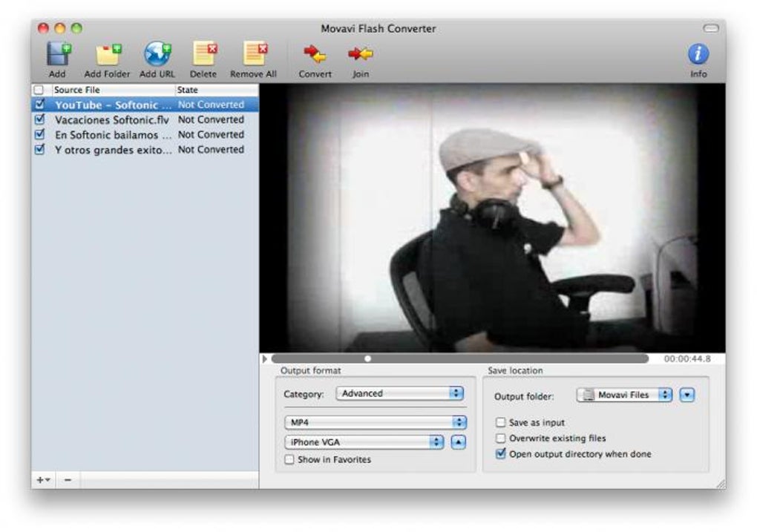Click Not Converted status of Vacaciones Softonic.flv
757x532 pixels.
click(211, 119)
